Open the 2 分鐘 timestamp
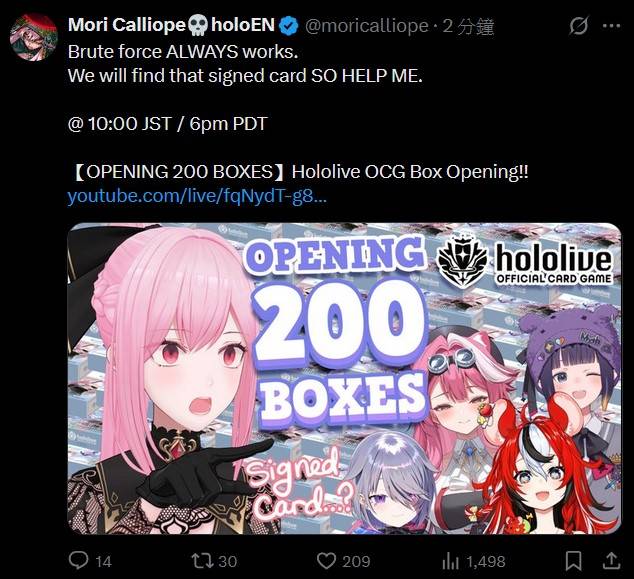 coord(468,26)
